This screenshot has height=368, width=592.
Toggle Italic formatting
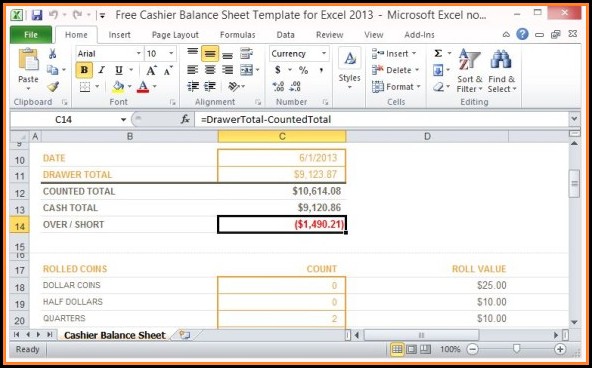(102, 70)
